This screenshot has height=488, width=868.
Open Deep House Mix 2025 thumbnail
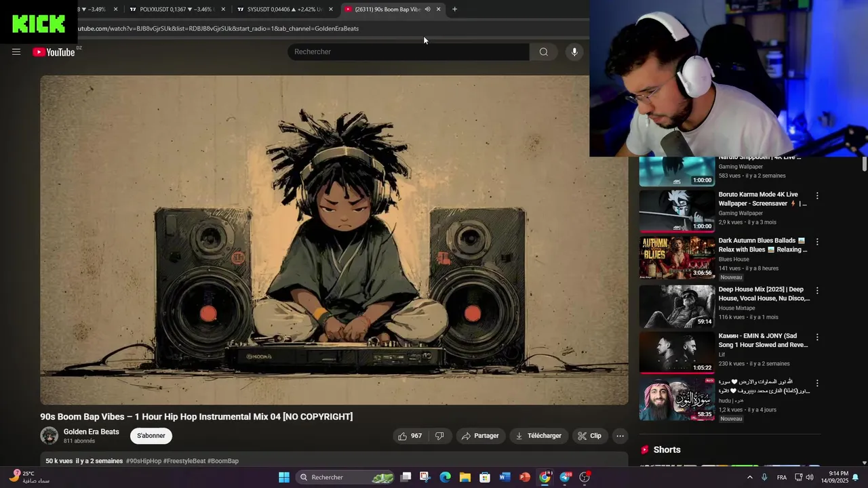coord(677,306)
